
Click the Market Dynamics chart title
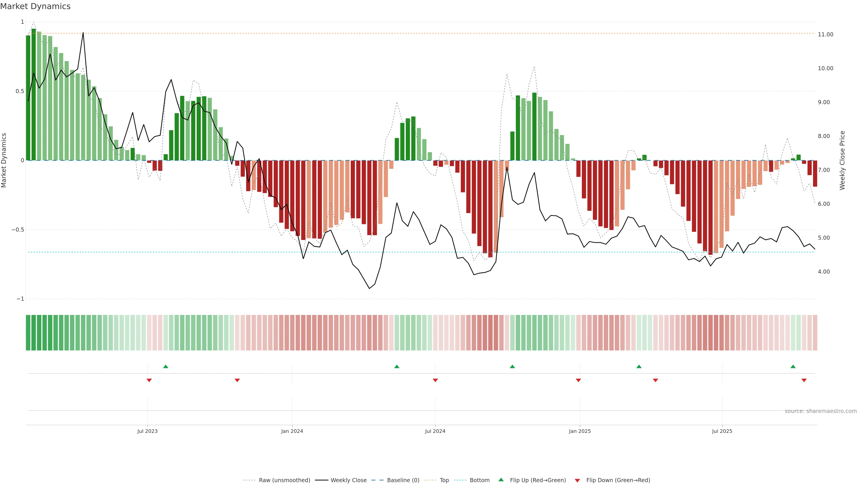[35, 6]
